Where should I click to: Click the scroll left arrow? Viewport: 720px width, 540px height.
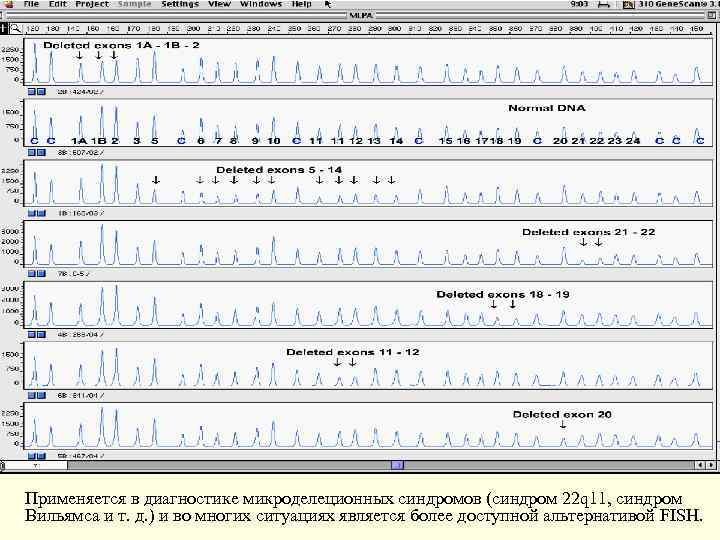(701, 465)
